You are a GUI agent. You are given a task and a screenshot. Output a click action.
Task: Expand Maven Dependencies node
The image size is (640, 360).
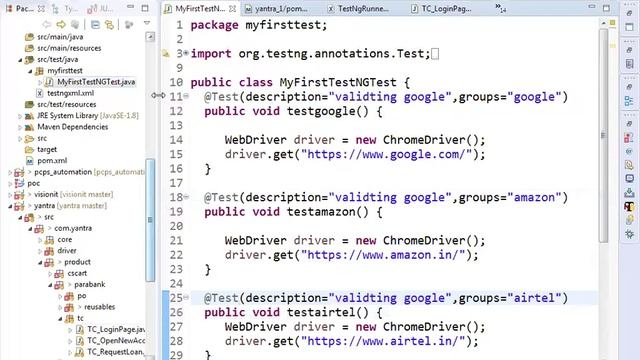20,127
